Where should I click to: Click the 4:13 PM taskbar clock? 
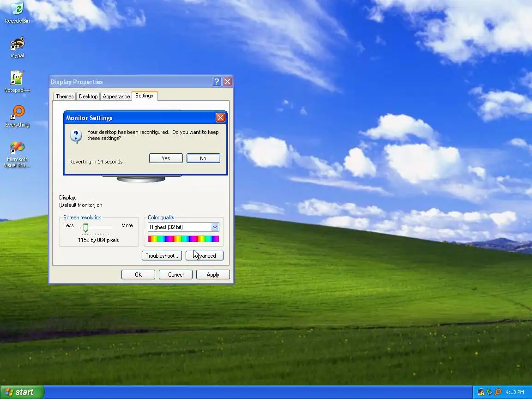coord(515,392)
